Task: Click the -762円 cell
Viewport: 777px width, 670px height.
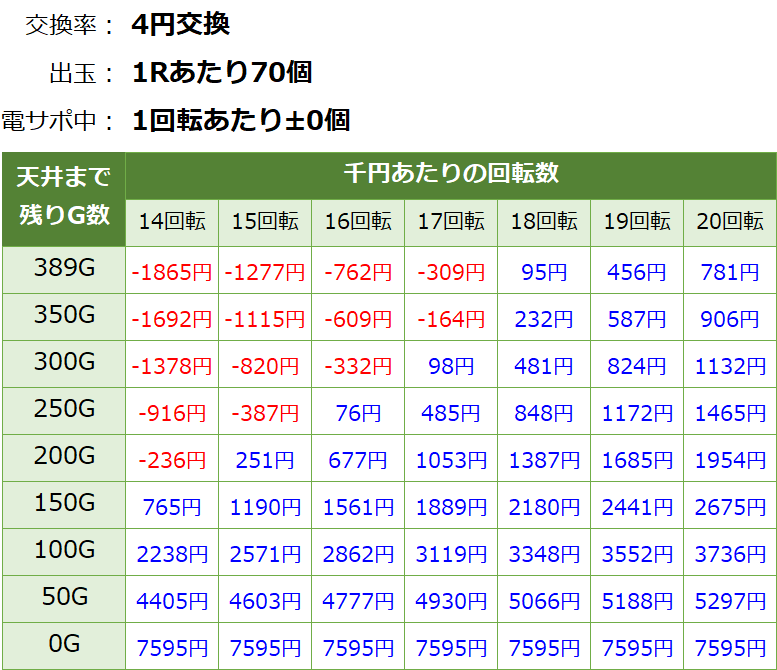Action: pyautogui.click(x=358, y=270)
